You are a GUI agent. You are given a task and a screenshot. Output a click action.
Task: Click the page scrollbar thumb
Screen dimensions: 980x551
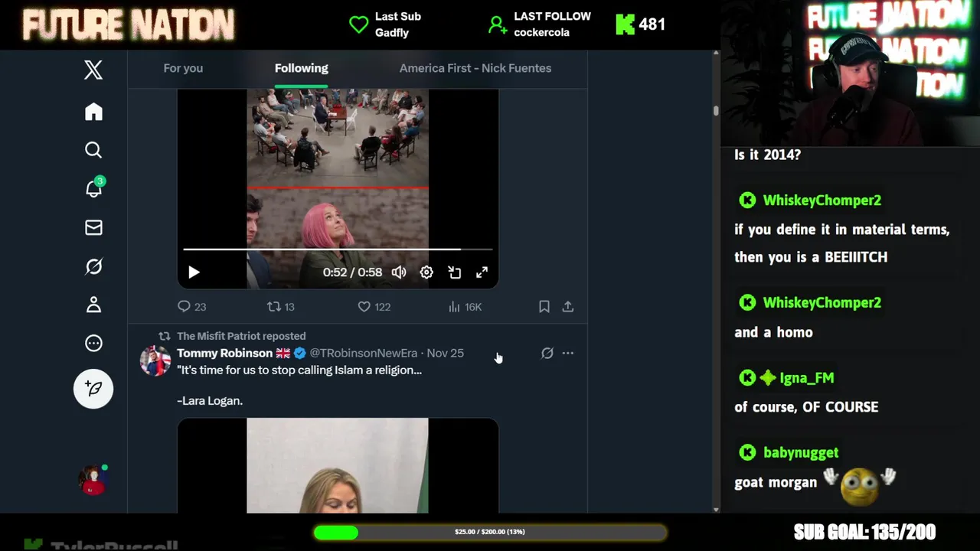(716, 110)
